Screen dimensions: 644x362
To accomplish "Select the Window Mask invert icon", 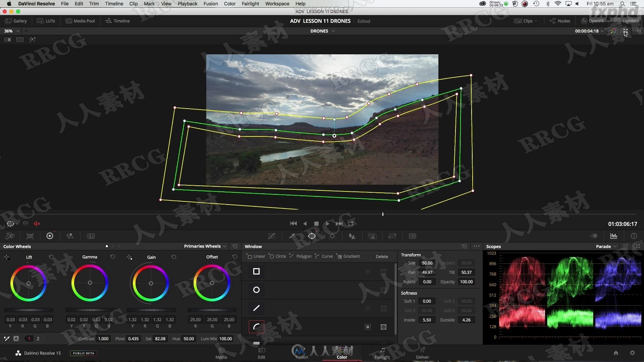I will [368, 327].
